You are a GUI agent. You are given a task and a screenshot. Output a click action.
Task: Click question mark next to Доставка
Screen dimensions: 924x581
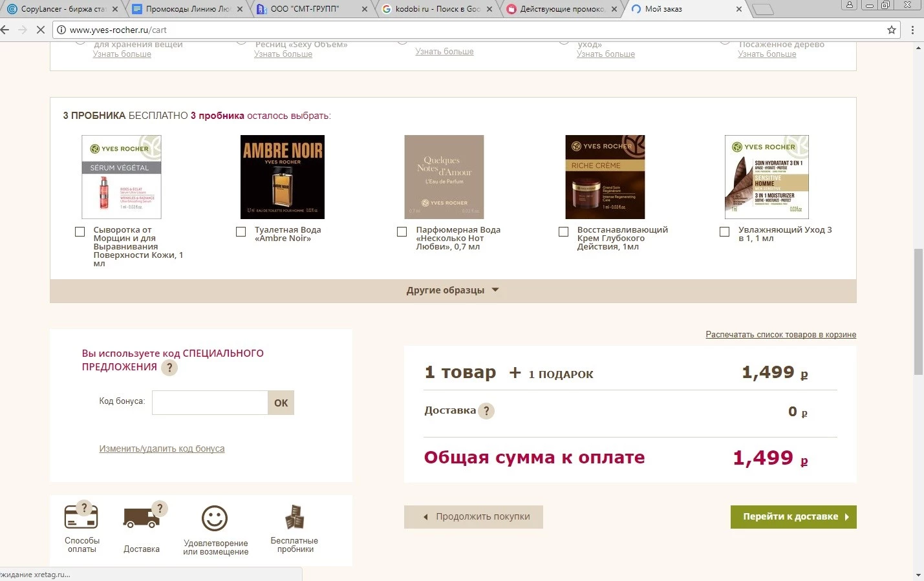tap(486, 411)
